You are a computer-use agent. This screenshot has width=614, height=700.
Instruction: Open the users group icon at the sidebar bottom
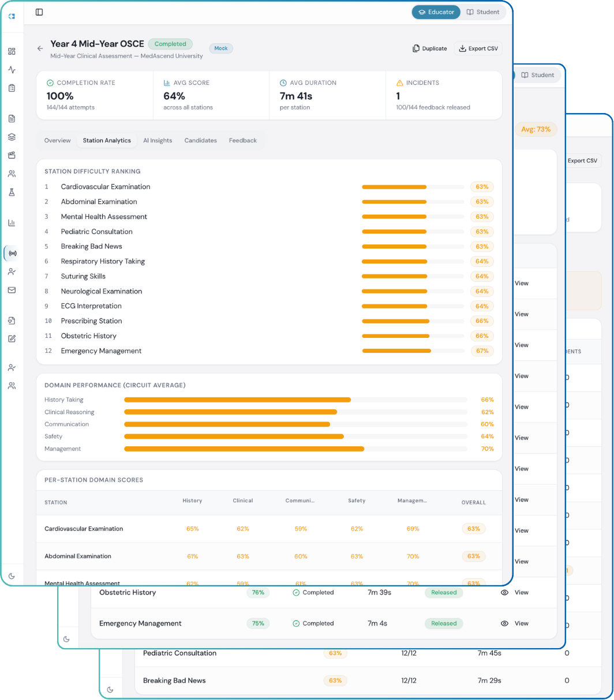pyautogui.click(x=12, y=386)
